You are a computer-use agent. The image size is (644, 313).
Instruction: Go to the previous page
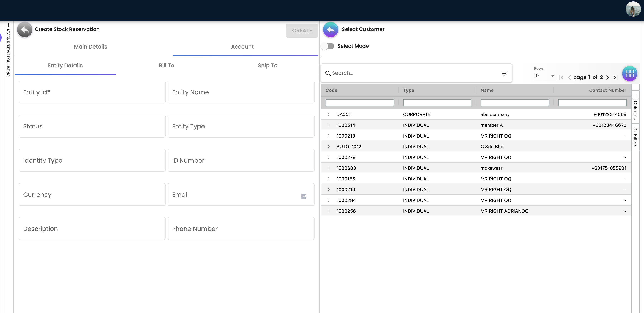569,77
